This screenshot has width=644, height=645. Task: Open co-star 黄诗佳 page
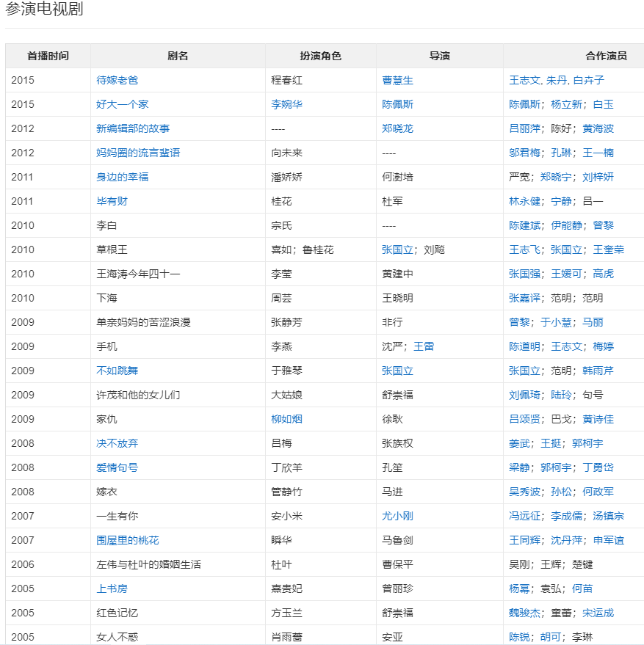[x=598, y=419]
